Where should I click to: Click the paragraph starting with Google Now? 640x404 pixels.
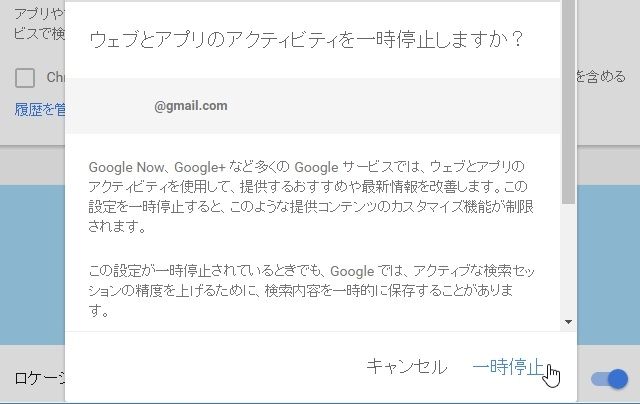(x=311, y=196)
